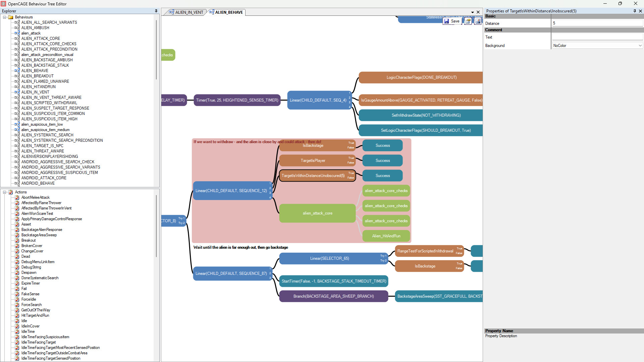Viewport: 644px width, 362px height.
Task: Select the Breakout action icon in list
Action: pos(17,240)
